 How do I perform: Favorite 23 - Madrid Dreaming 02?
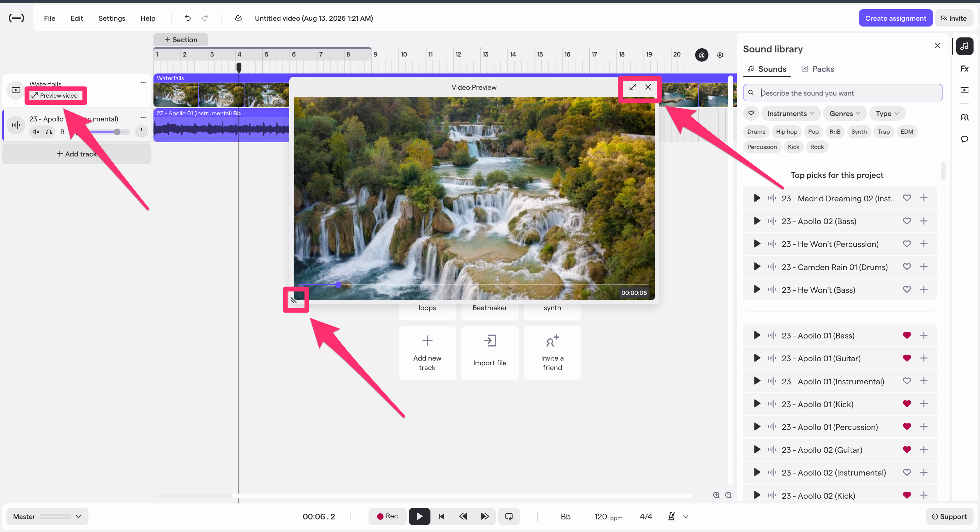(906, 198)
